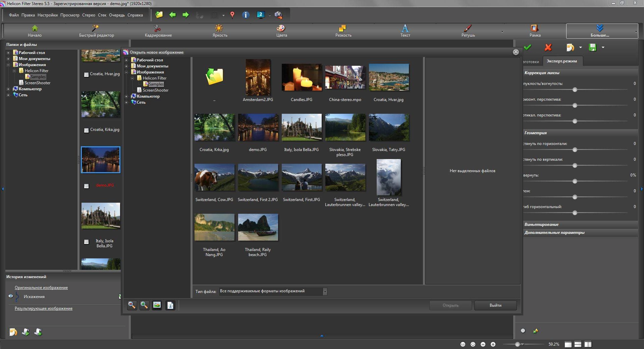
Task: Open the Ретушь brush tool
Action: point(468,31)
